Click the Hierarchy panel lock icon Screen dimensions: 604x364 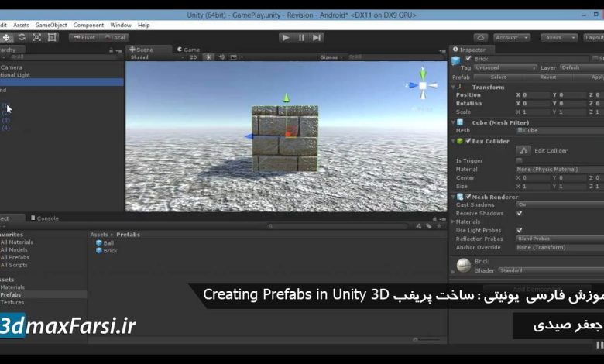[111, 50]
